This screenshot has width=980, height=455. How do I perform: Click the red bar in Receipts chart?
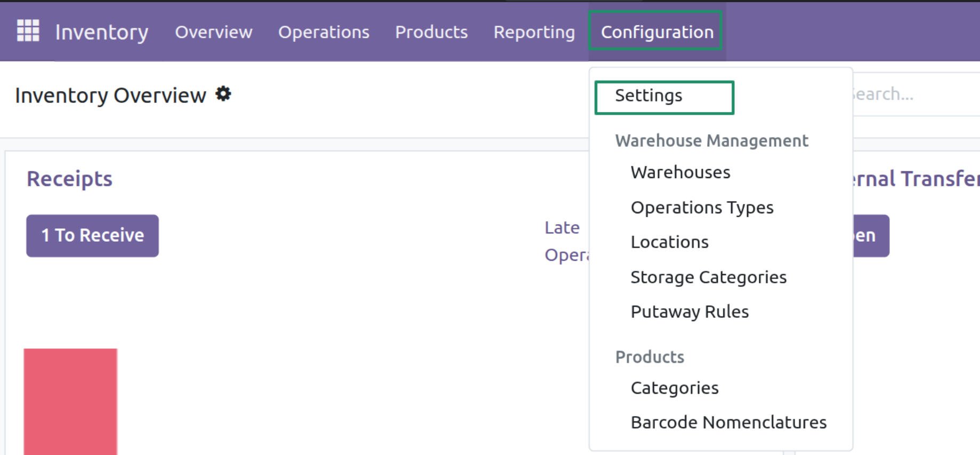pyautogui.click(x=70, y=402)
